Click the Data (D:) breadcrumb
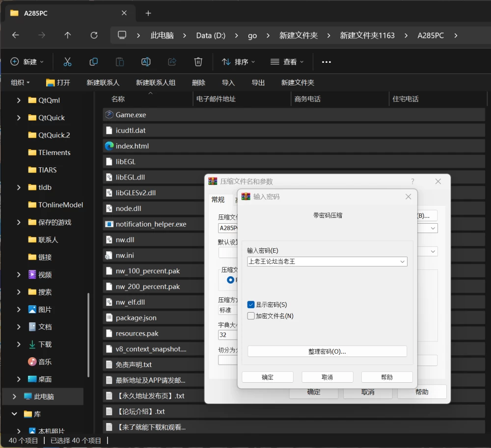Viewport: 491px width, 448px height. (211, 35)
